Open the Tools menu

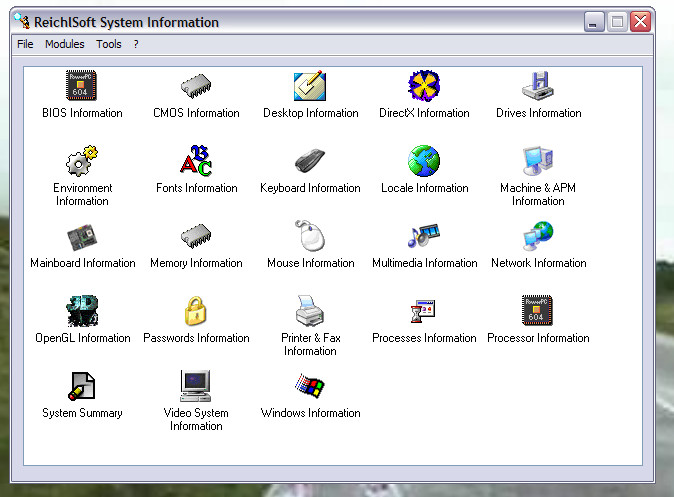(109, 44)
